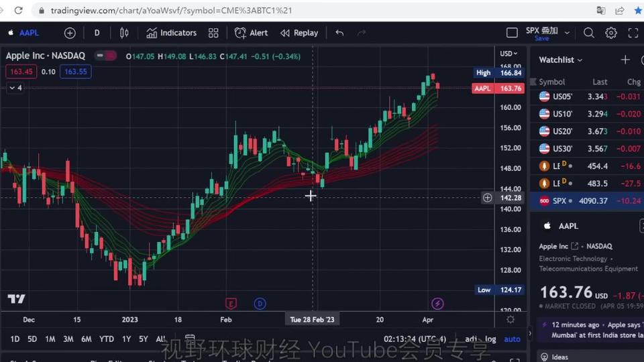Open the D timeframe interval selector
This screenshot has width=644, height=362.
[97, 33]
